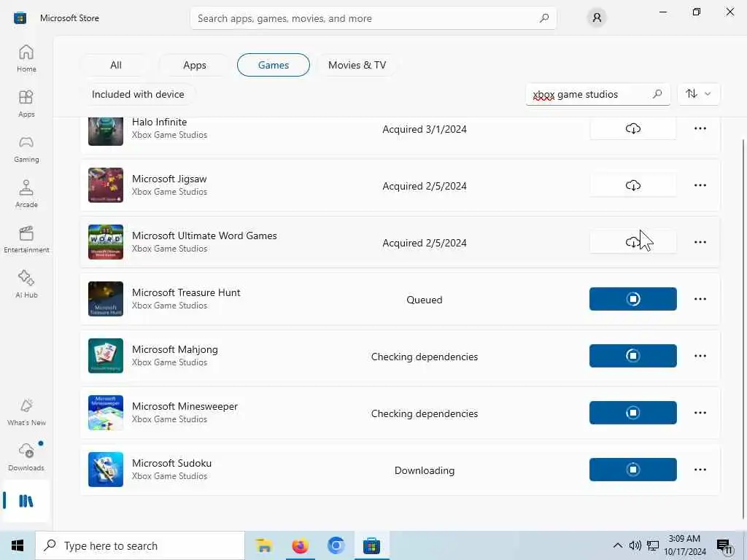Viewport: 747px width, 560px height.
Task: Open the Gaming section
Action: pyautogui.click(x=26, y=149)
